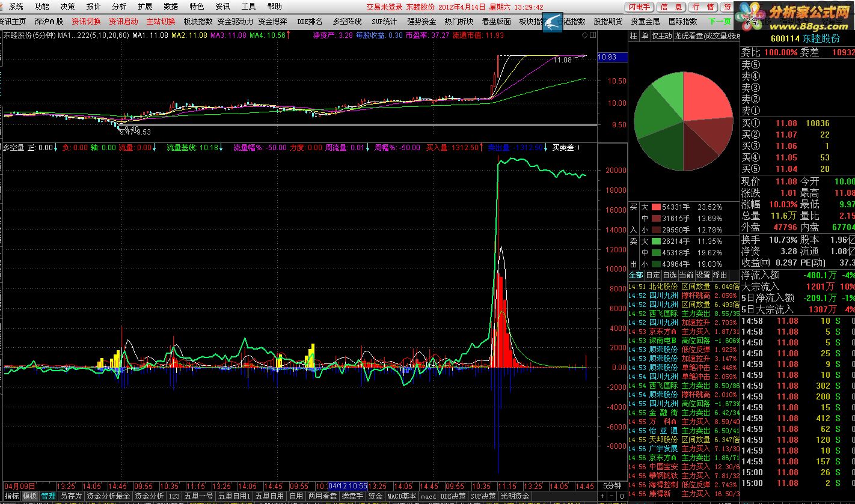The height and width of the screenshot is (504, 855).
Task: Select the 自定 alerts tab
Action: pos(653,275)
